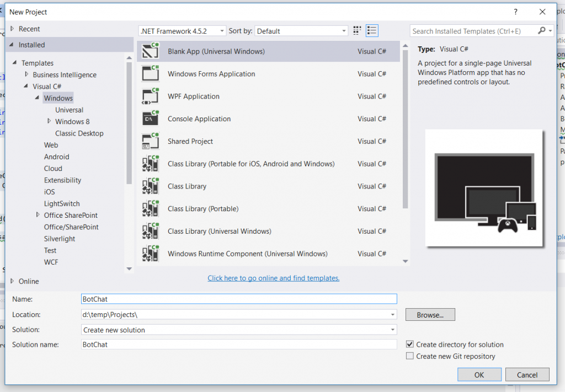This screenshot has height=392, width=565.
Task: Select LightSwitch category in tree
Action: 62,203
